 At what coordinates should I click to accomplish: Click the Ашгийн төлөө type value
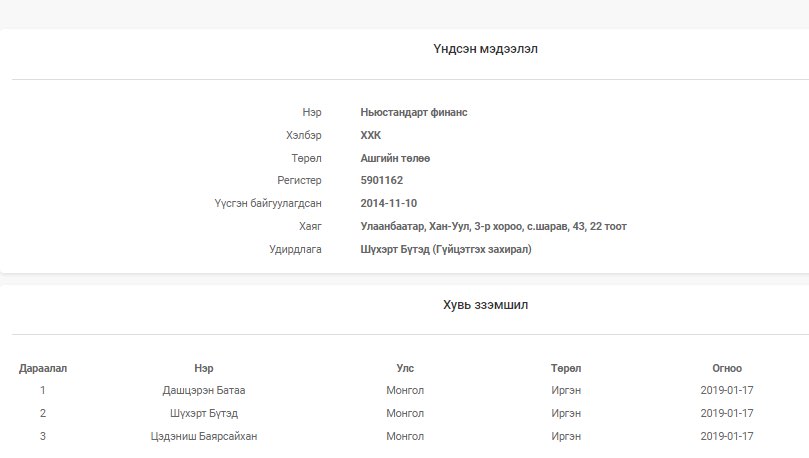tap(395, 158)
